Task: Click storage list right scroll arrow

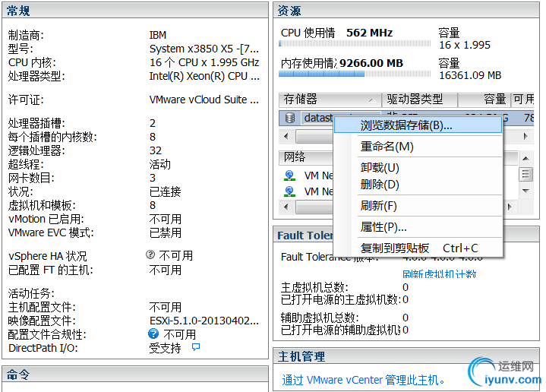Action: coord(525,136)
